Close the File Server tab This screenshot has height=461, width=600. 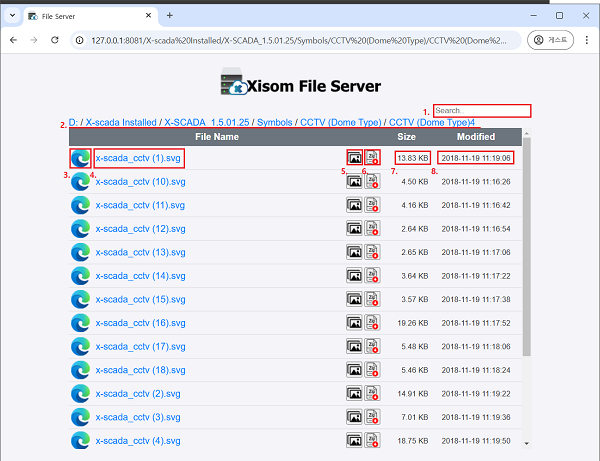tap(148, 16)
